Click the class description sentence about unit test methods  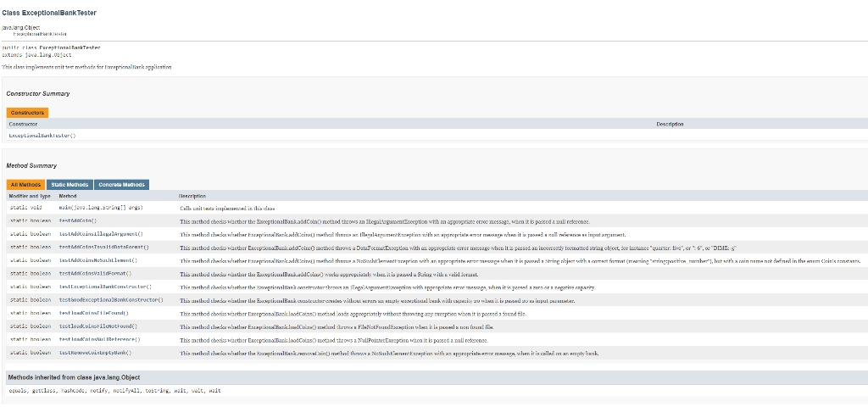pyautogui.click(x=87, y=67)
